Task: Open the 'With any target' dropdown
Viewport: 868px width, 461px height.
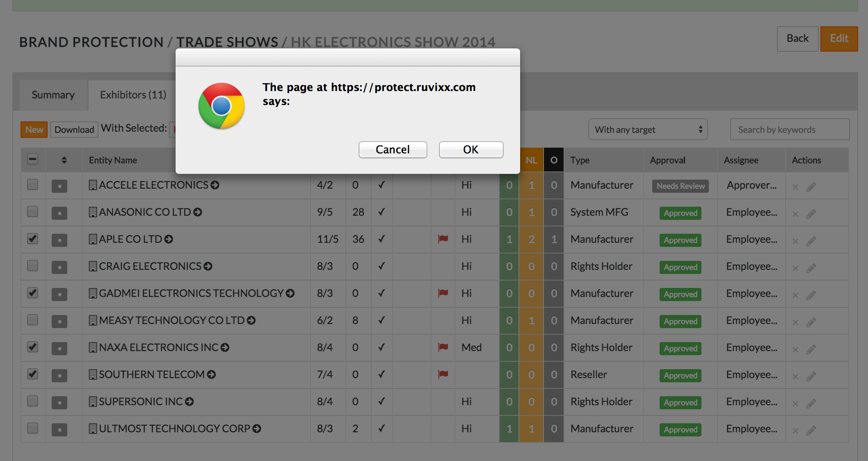Action: (x=648, y=130)
